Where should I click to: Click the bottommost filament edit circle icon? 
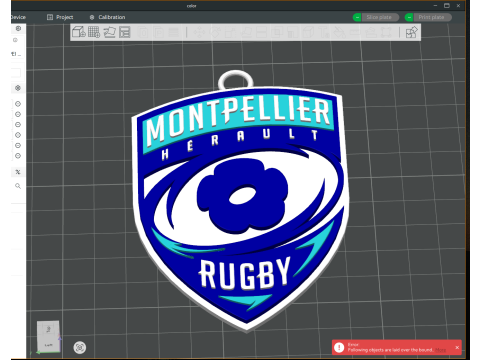tap(18, 156)
